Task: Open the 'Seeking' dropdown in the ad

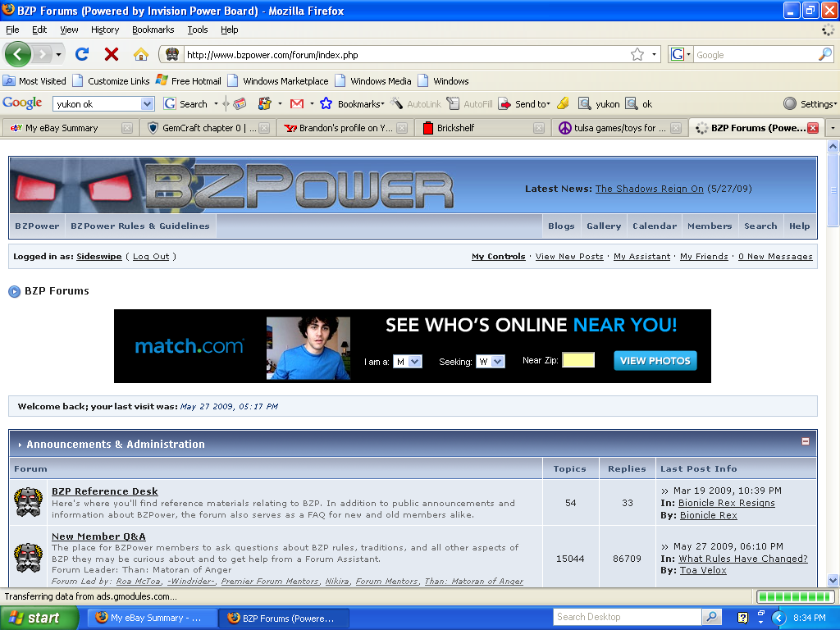Action: click(490, 361)
